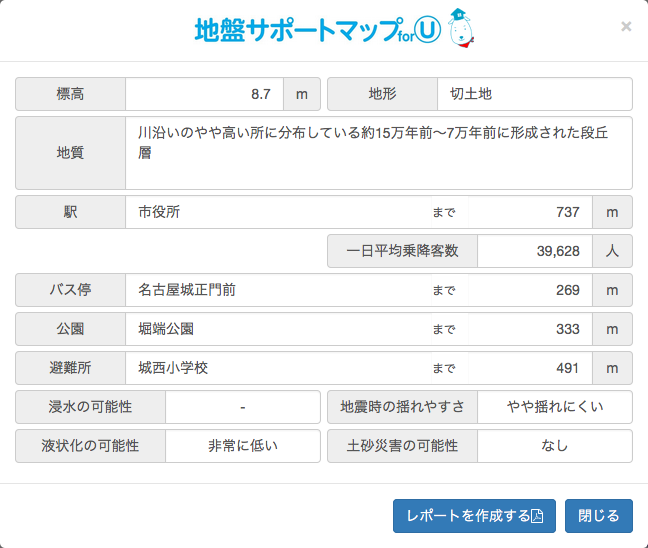The image size is (648, 548).
Task: Select the liquefaction value 非常に低い
Action: point(243,446)
